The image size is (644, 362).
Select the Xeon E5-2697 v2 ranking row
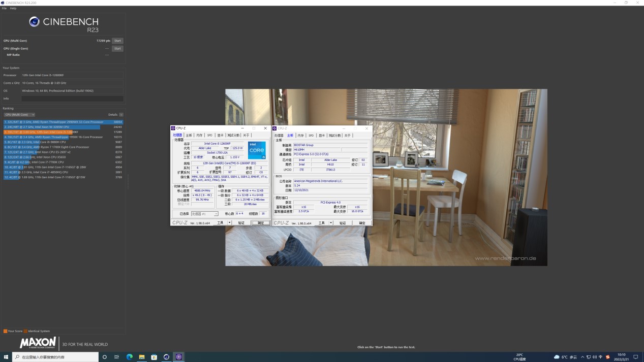pos(63,152)
